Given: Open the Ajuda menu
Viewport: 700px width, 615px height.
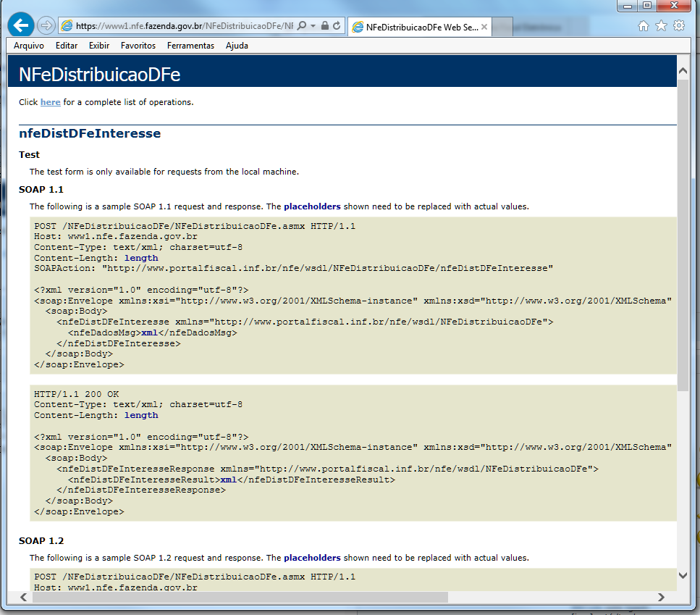Looking at the screenshot, I should (237, 46).
